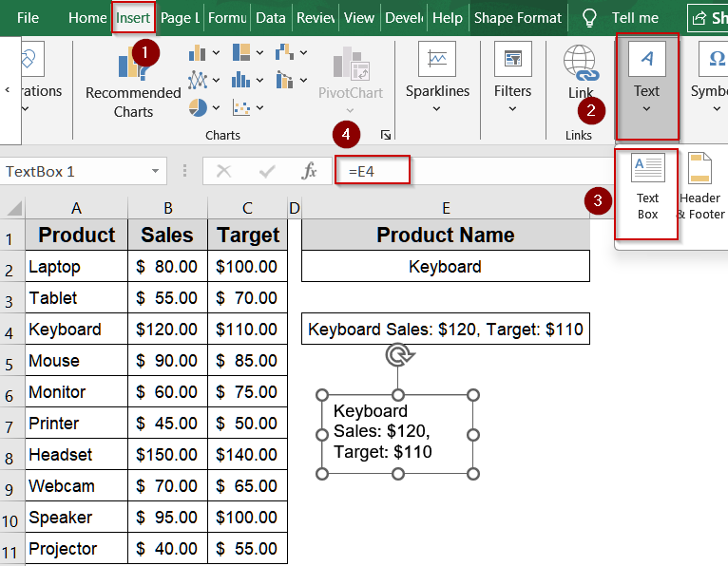The image size is (728, 566).
Task: Select column B header
Action: coord(167,208)
